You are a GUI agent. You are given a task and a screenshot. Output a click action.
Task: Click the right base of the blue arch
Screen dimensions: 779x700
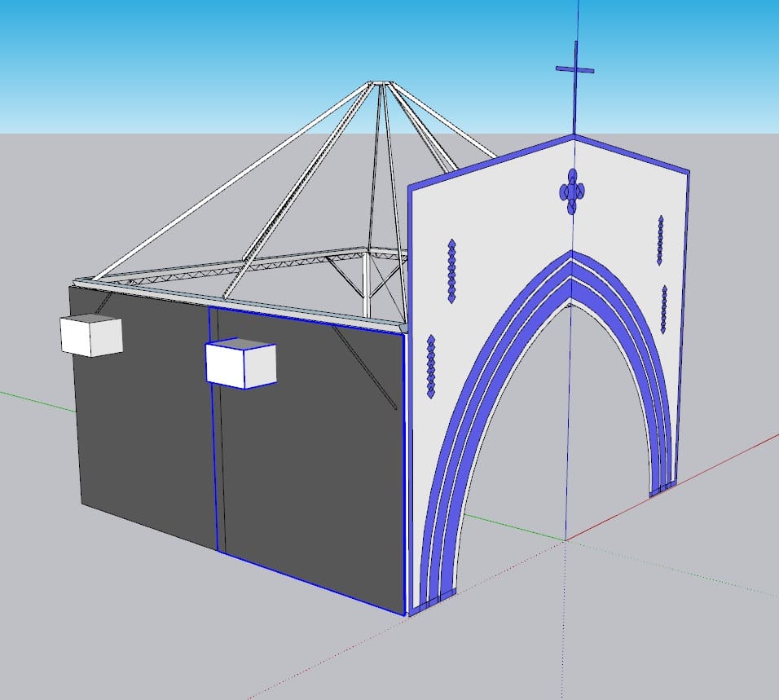tap(663, 487)
